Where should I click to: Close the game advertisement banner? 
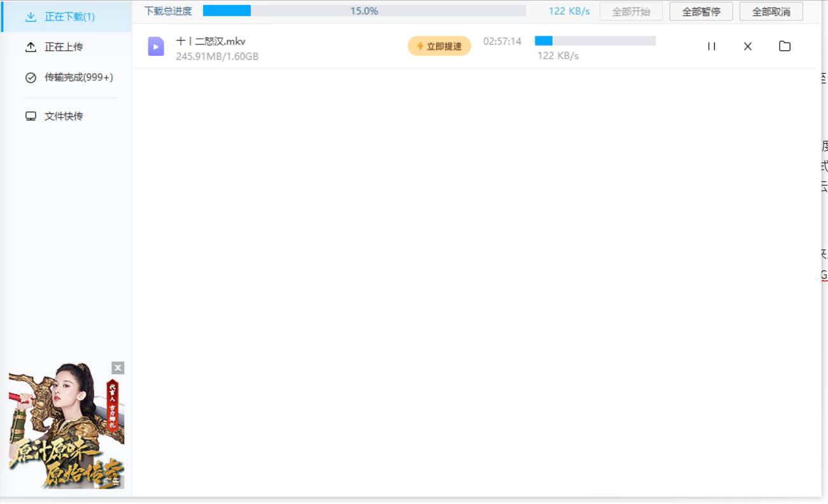118,368
